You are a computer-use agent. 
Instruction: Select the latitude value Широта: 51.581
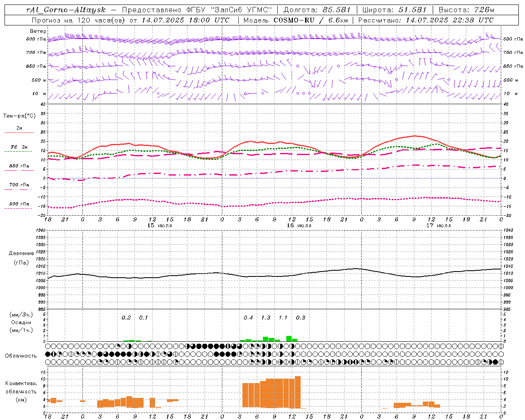point(395,10)
